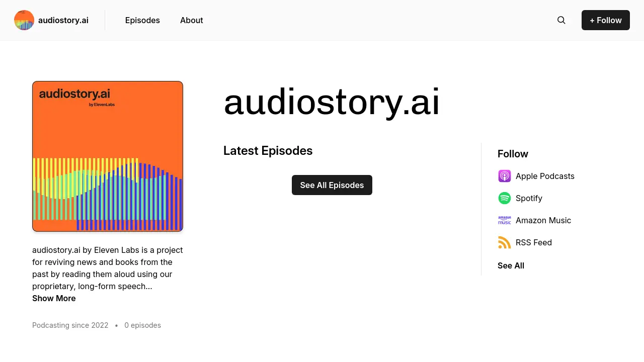
Task: Click the audiostory.ai round logo in header
Action: [24, 20]
